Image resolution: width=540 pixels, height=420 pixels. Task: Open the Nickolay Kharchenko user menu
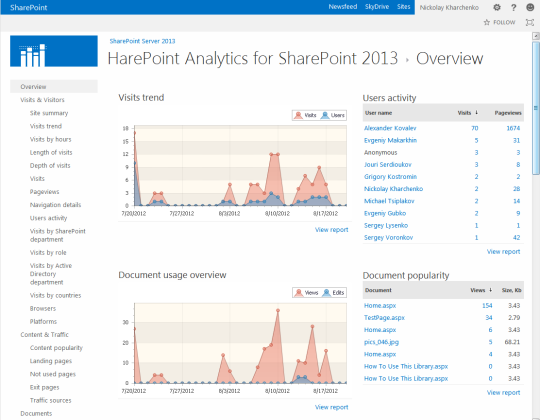tap(449, 7)
